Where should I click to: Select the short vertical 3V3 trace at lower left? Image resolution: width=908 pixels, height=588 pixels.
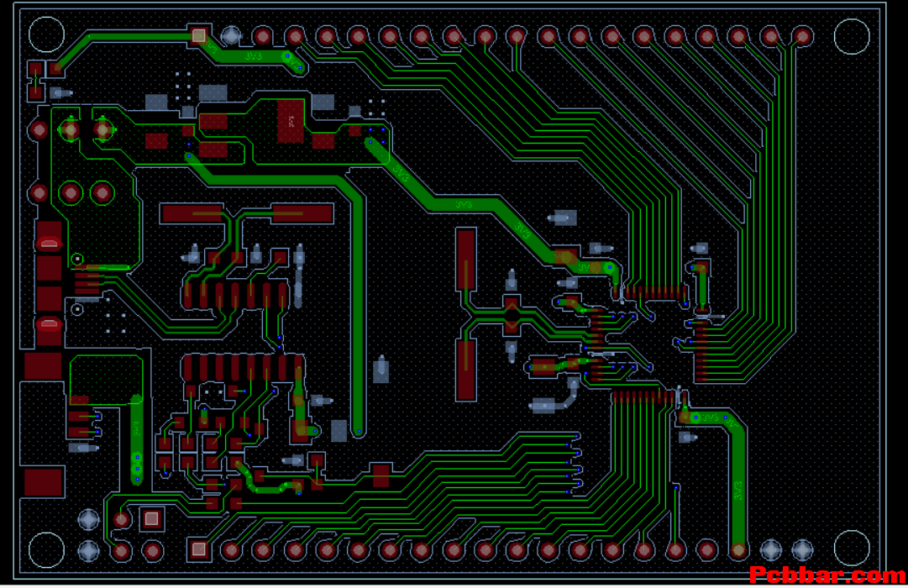coord(136,439)
